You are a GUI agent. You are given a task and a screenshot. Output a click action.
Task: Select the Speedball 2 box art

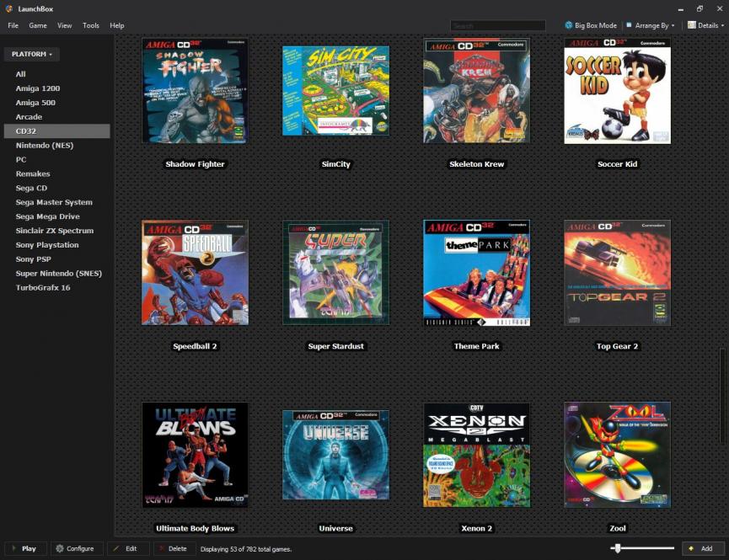(x=195, y=273)
